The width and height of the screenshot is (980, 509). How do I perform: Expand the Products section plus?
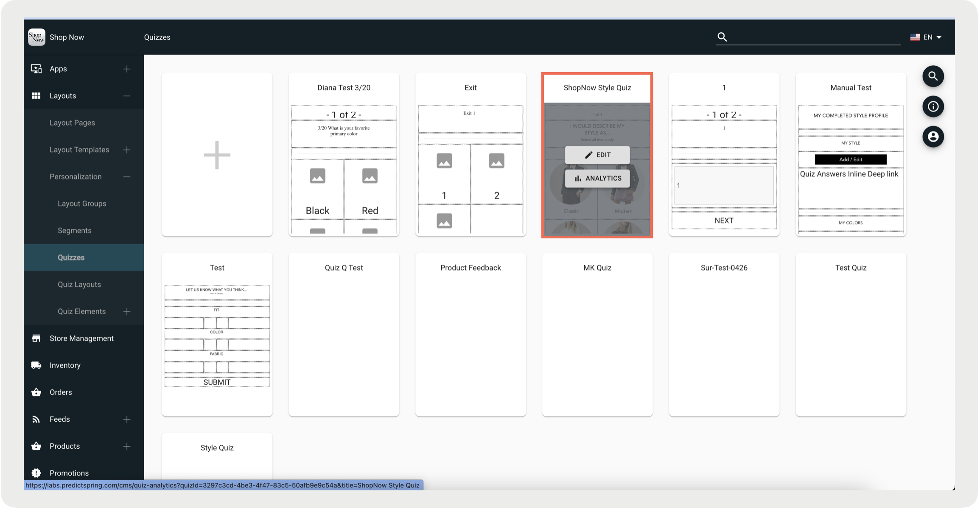tap(127, 446)
